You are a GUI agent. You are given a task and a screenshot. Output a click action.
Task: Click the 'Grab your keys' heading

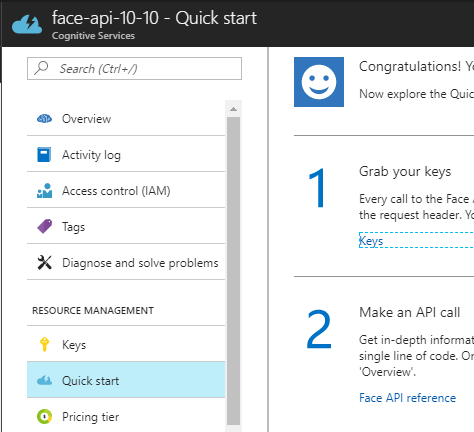[405, 172]
